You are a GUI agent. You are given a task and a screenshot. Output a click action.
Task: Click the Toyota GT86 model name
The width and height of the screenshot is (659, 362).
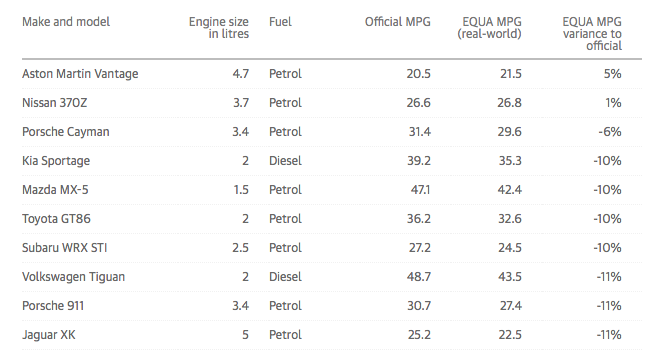56,219
